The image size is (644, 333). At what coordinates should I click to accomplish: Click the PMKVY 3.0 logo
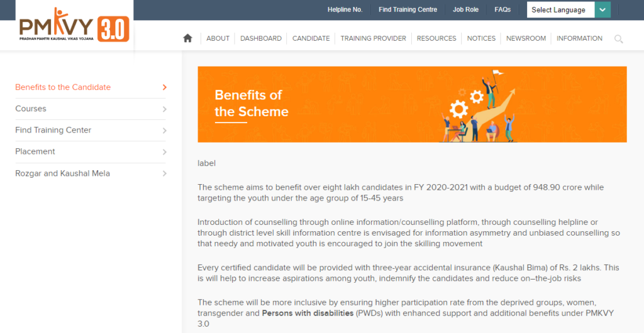[74, 25]
